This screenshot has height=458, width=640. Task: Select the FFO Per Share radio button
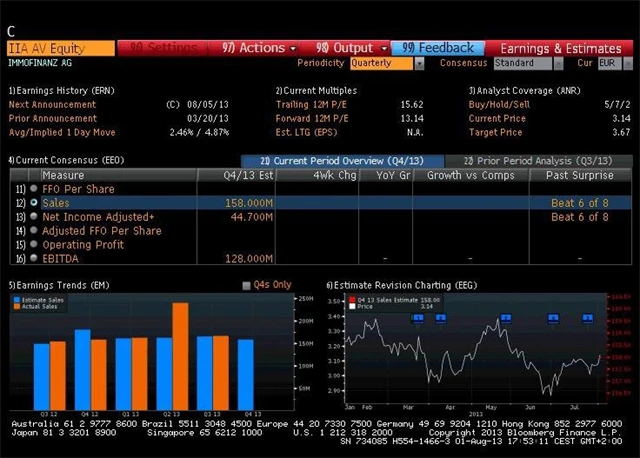click(x=34, y=189)
